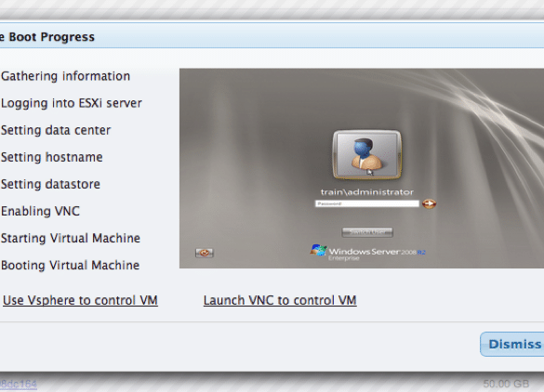
Task: Click the 'train\administrator' username label
Action: coord(367,192)
